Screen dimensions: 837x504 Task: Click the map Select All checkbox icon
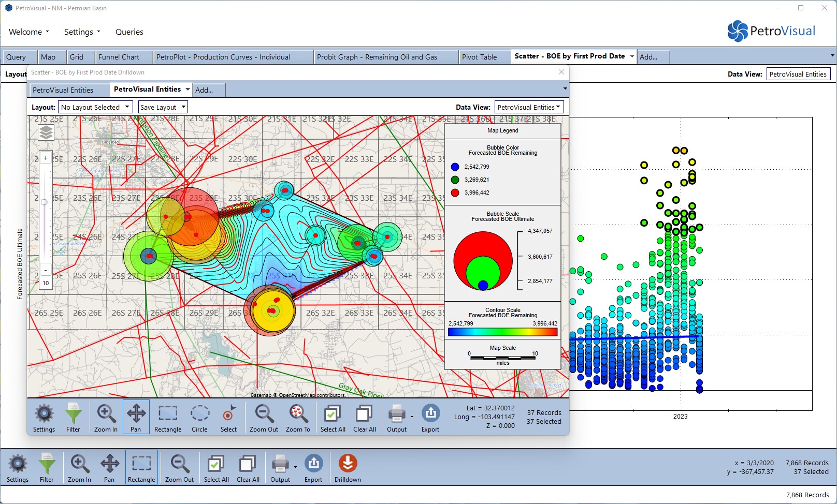[x=333, y=413]
